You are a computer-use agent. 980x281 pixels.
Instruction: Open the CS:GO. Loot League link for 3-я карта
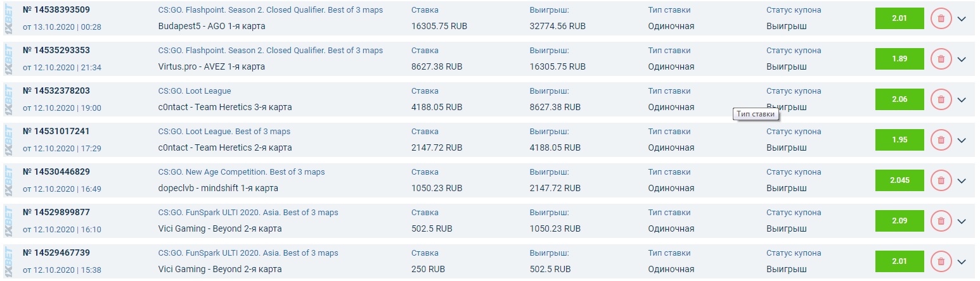coord(195,91)
